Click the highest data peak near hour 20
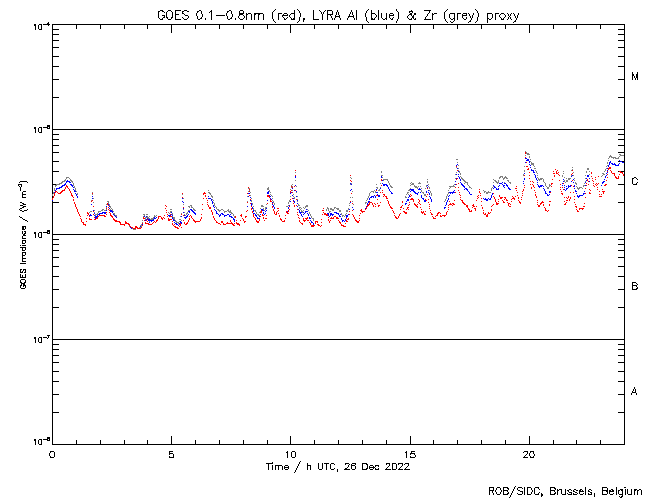 [526, 153]
